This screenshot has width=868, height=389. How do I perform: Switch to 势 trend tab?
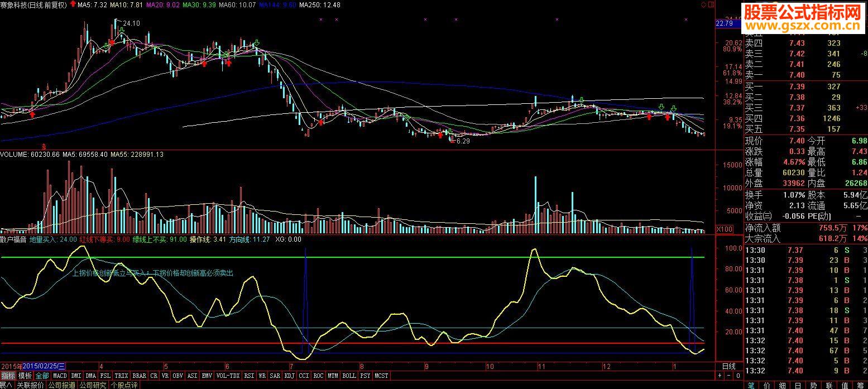click(x=813, y=385)
